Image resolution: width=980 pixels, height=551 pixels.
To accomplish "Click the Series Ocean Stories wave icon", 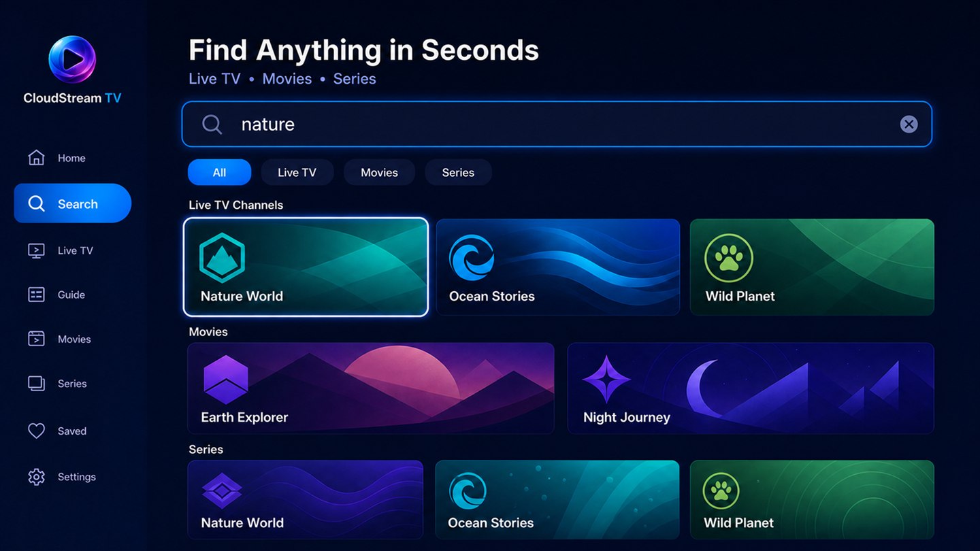I will [x=468, y=490].
